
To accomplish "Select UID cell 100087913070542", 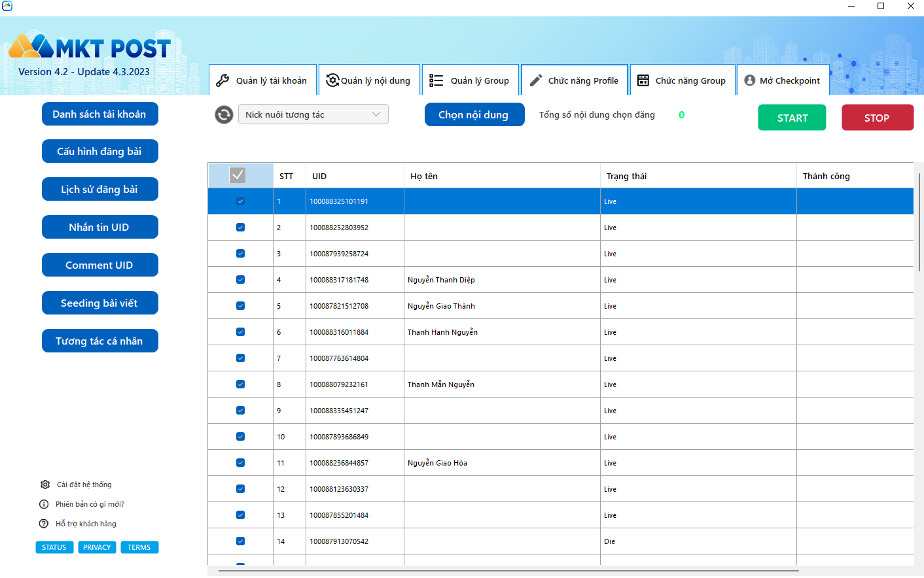I will [x=355, y=541].
